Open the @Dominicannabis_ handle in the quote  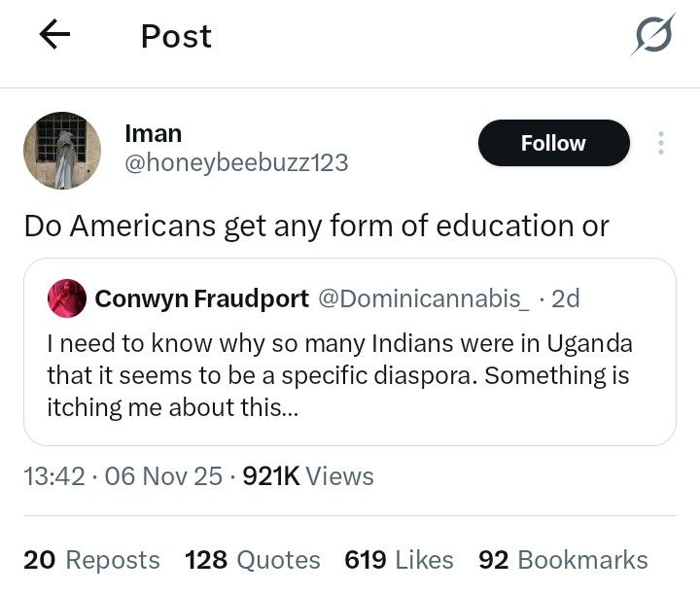tap(424, 297)
